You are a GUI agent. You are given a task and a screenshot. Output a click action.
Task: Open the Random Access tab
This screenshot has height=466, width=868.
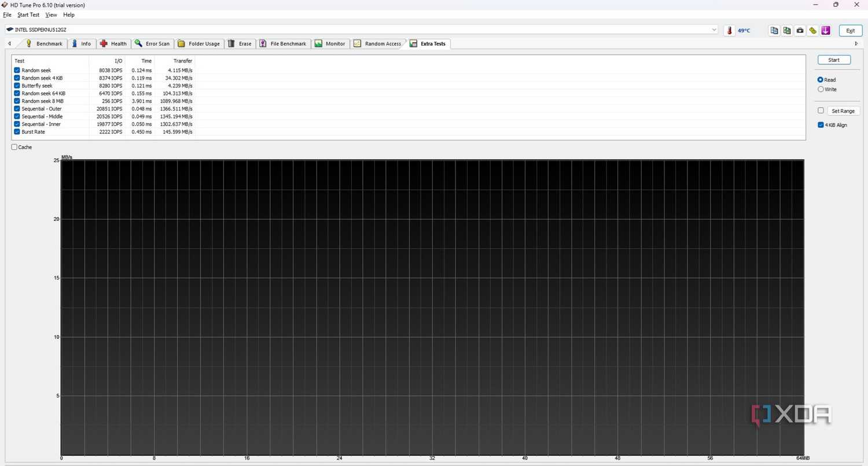pyautogui.click(x=377, y=43)
